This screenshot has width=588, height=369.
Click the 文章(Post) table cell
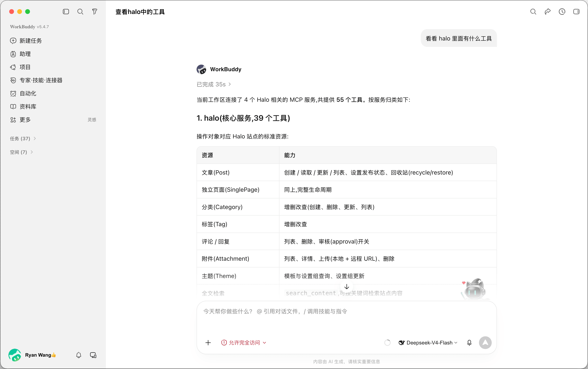pos(238,172)
